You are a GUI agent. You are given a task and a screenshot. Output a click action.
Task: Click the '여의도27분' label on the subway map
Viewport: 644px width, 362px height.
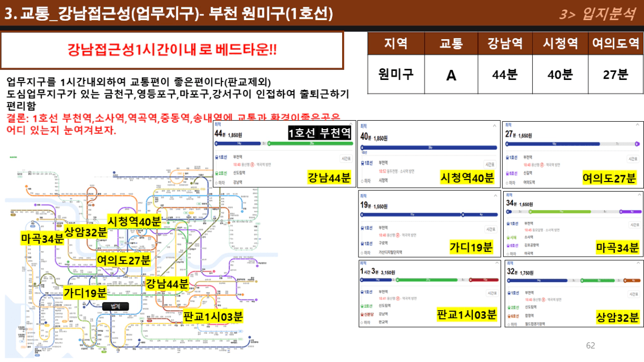[x=124, y=260]
